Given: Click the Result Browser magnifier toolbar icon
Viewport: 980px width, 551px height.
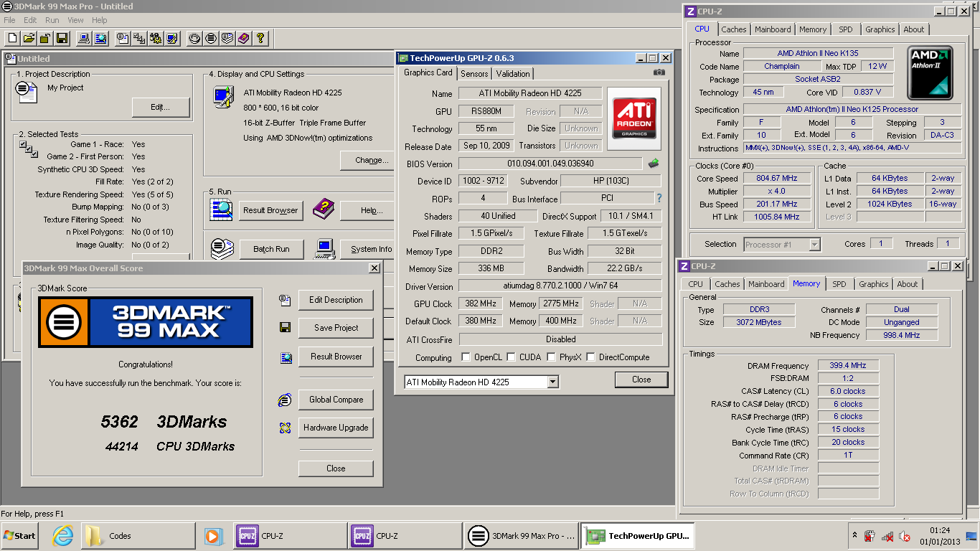Looking at the screenshot, I should pyautogui.click(x=100, y=38).
